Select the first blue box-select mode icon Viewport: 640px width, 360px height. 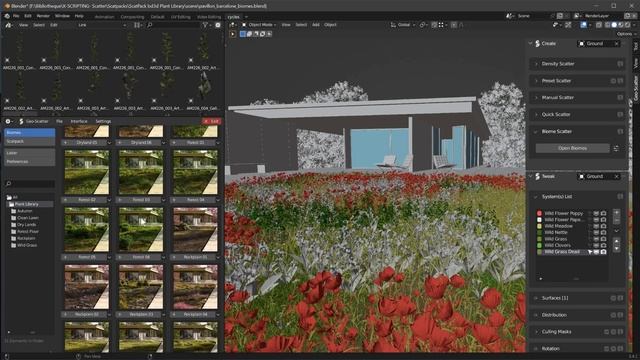pyautogui.click(x=243, y=34)
